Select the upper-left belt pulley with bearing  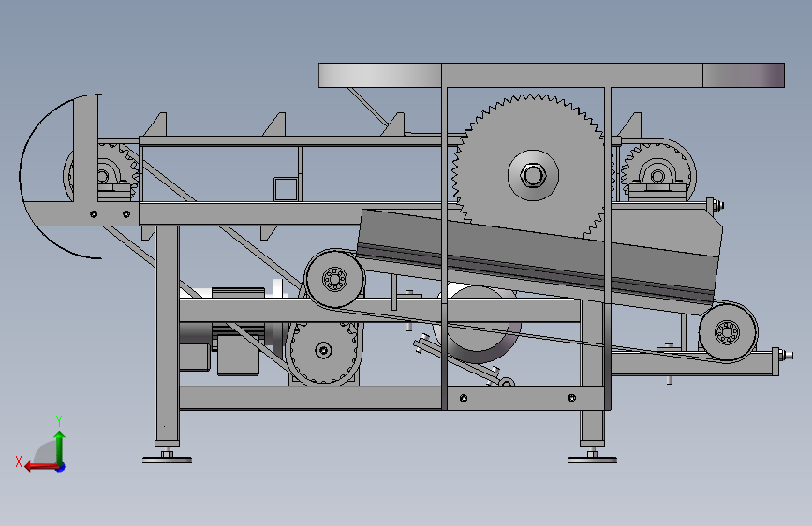coord(334,280)
